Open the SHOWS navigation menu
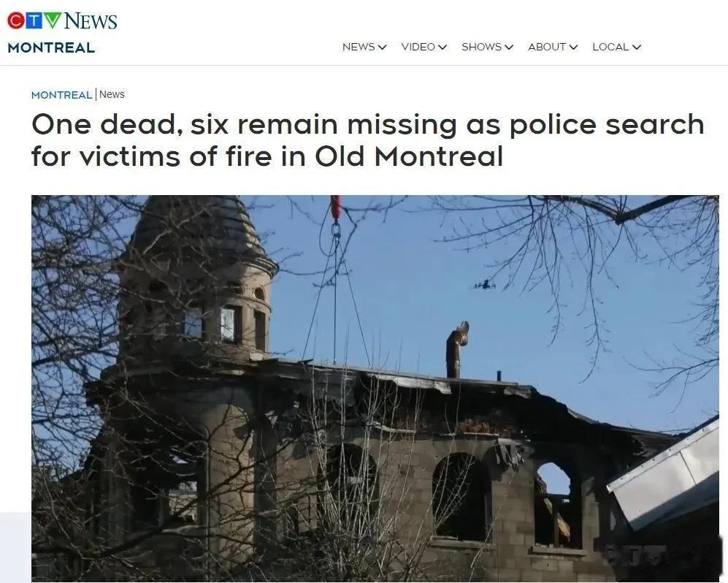Viewport: 728px width, 583px height. 481,47
